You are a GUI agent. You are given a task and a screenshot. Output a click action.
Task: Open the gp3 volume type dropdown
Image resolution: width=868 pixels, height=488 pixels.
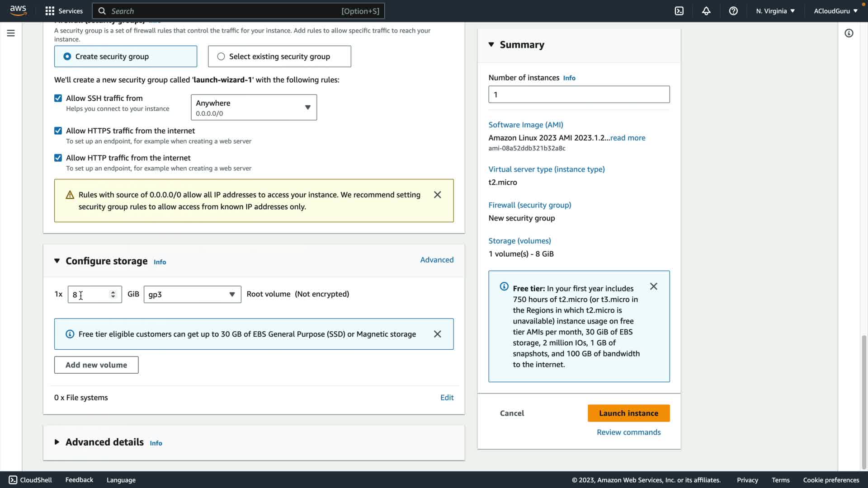tap(192, 295)
